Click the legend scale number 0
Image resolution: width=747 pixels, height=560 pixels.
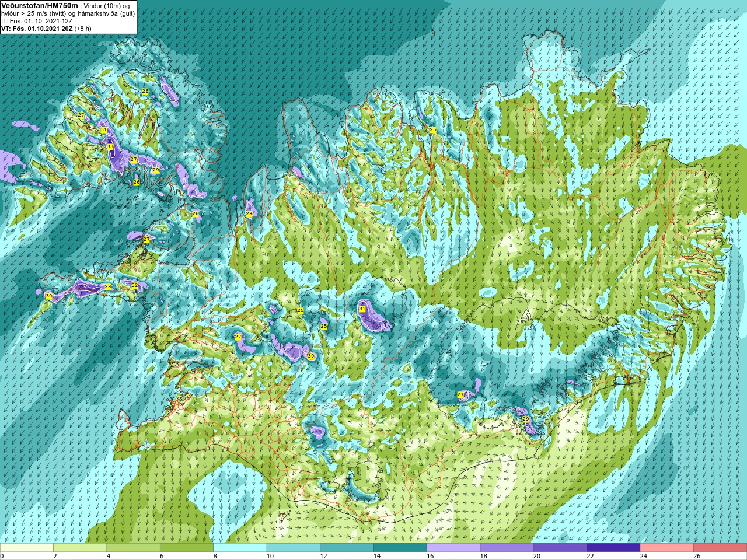[x=2, y=556]
